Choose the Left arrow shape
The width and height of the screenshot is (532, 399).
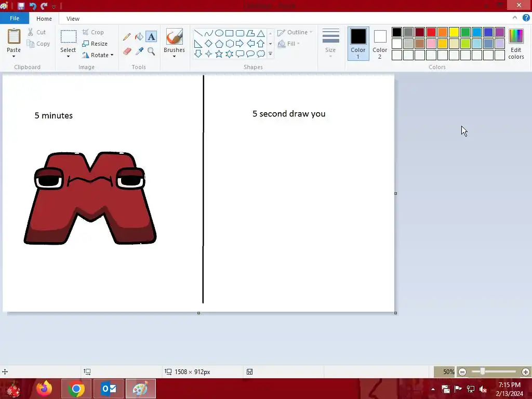click(x=250, y=44)
